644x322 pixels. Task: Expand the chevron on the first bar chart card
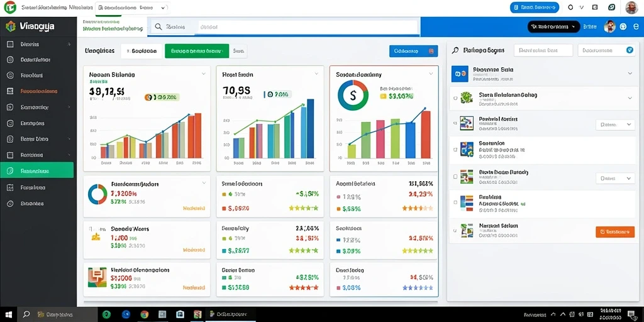click(x=203, y=74)
